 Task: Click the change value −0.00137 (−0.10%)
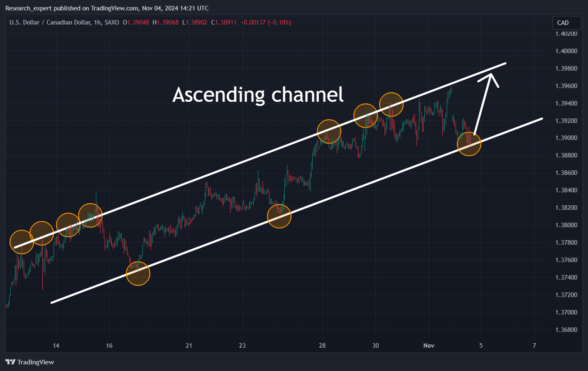pos(266,22)
